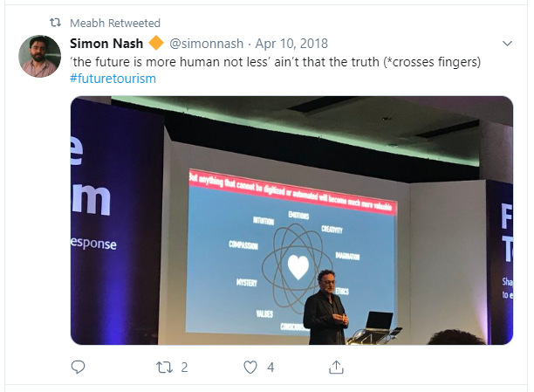Follow the #futuretourism hashtag link
Viewport: 534px width, 392px height.
tap(113, 78)
